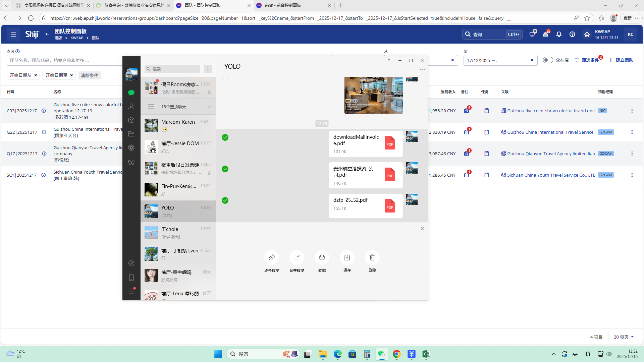This screenshot has width=644, height=362.
Task: Open the Shiji hamburger menu
Action: 13,34
